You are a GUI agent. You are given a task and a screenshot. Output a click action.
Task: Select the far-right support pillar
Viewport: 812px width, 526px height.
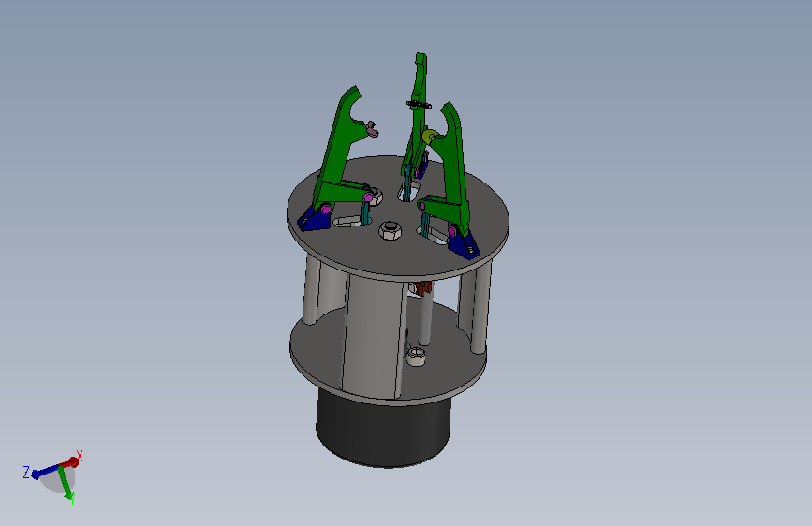[x=480, y=308]
